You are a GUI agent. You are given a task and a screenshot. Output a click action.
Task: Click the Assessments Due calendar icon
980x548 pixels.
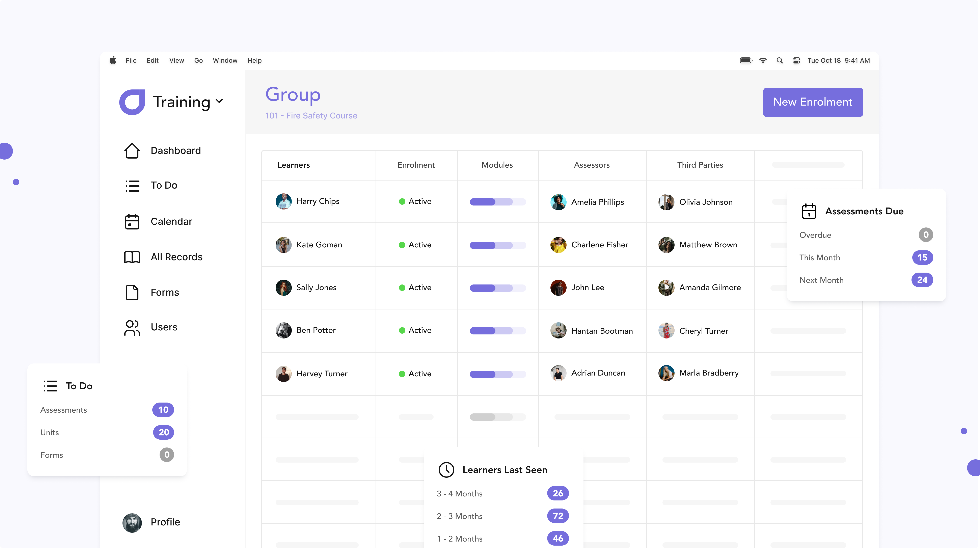tap(809, 211)
